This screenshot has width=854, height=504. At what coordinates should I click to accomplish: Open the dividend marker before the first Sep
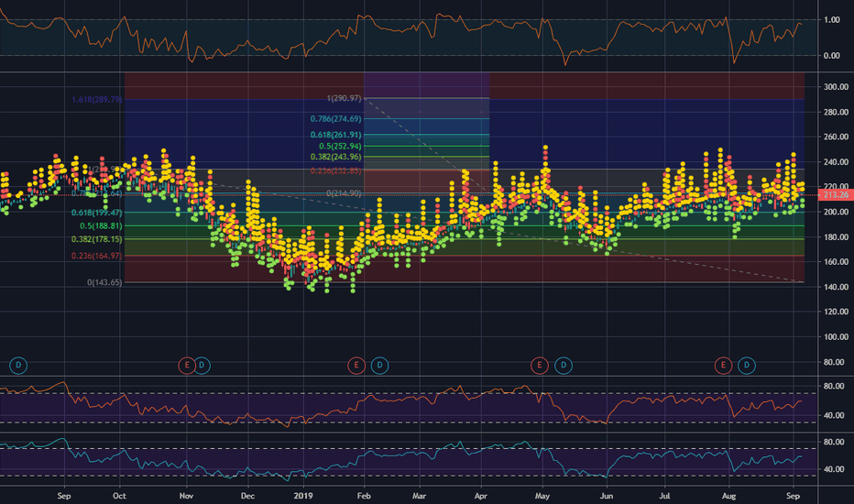(x=18, y=365)
